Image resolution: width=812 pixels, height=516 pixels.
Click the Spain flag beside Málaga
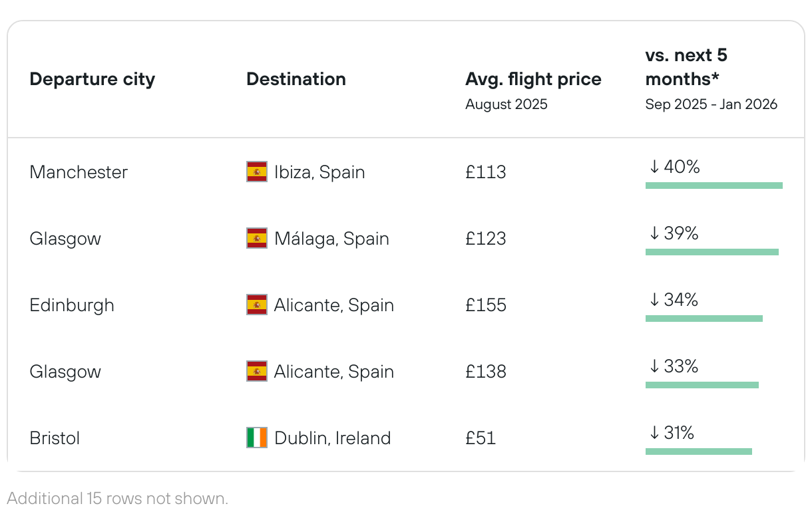(257, 239)
